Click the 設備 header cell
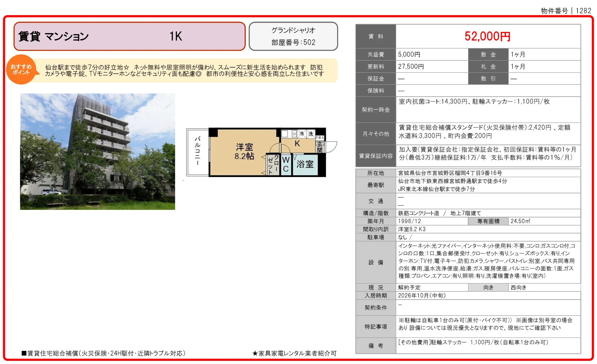 [376, 262]
